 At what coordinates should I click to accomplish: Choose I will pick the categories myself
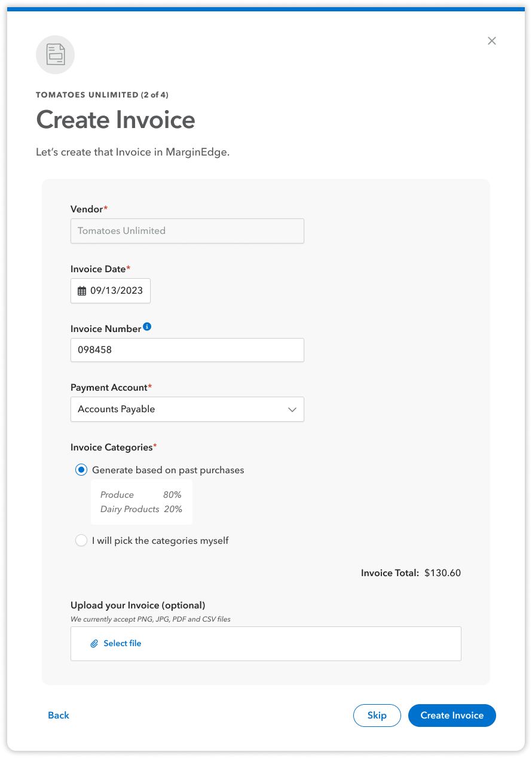point(81,541)
